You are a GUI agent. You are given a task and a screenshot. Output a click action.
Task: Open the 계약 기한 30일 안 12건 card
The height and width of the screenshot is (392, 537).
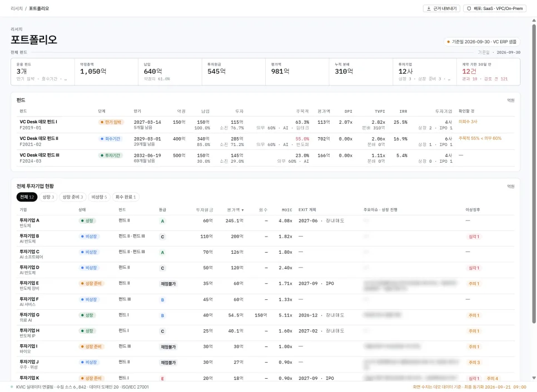tap(489, 72)
